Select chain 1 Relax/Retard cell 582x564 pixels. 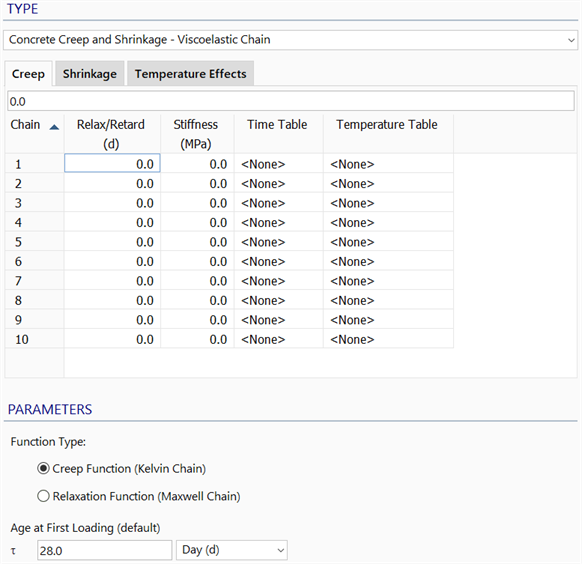click(112, 163)
